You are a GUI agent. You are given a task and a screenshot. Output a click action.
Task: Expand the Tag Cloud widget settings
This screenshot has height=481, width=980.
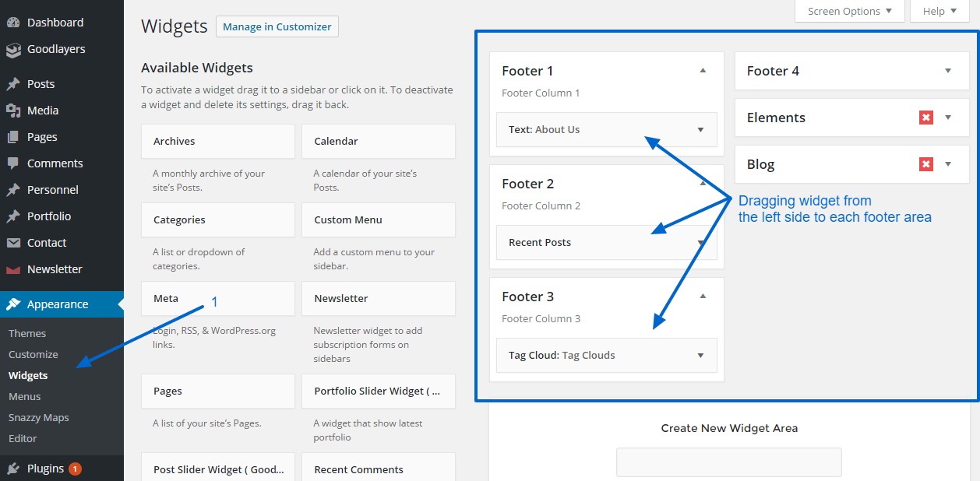click(x=700, y=356)
